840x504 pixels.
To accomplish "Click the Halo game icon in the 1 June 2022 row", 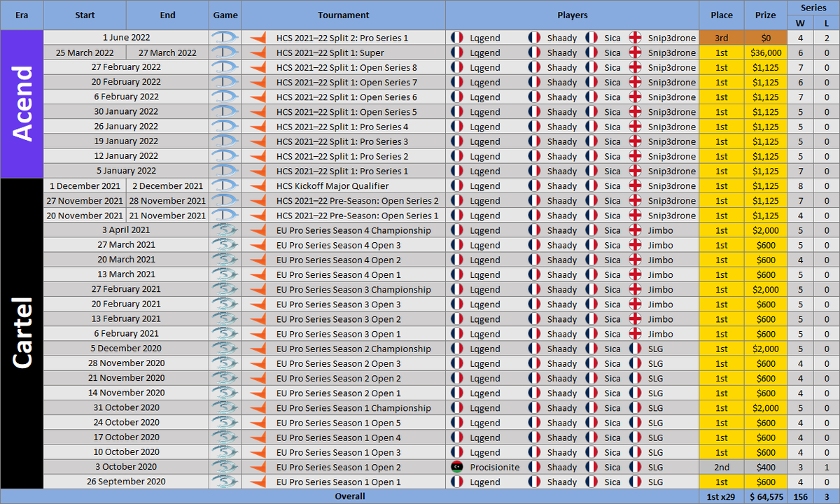I will click(225, 38).
